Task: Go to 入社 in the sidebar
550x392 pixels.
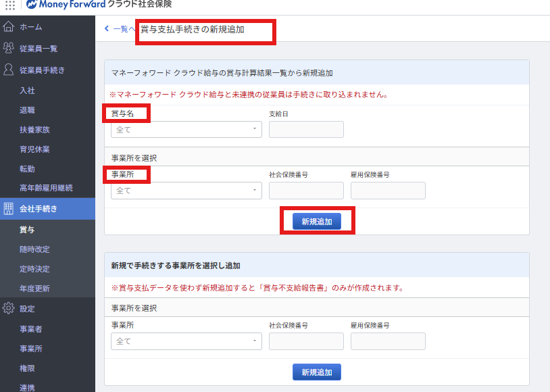Action: (27, 91)
